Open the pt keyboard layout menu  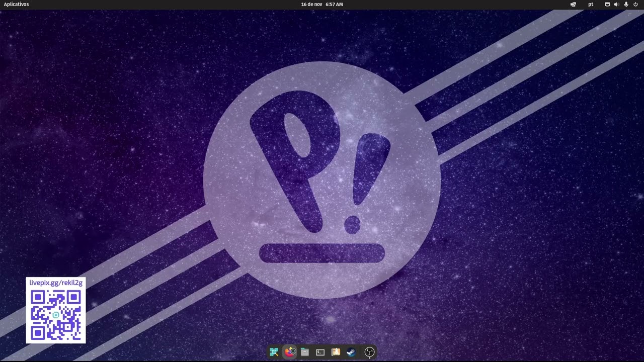pos(591,4)
